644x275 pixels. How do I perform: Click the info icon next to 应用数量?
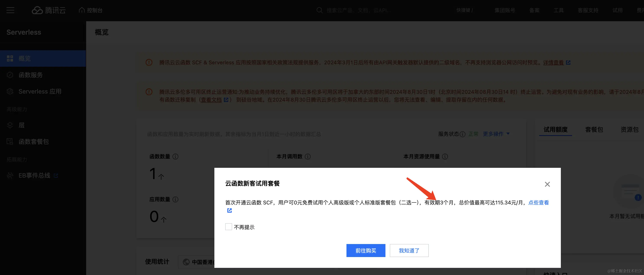(175, 199)
